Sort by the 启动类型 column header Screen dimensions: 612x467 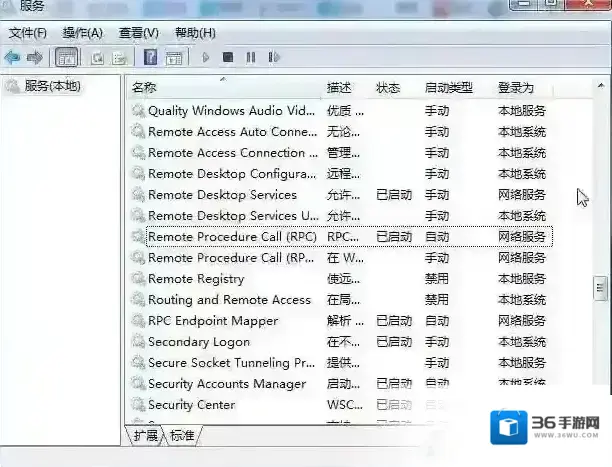click(x=448, y=88)
